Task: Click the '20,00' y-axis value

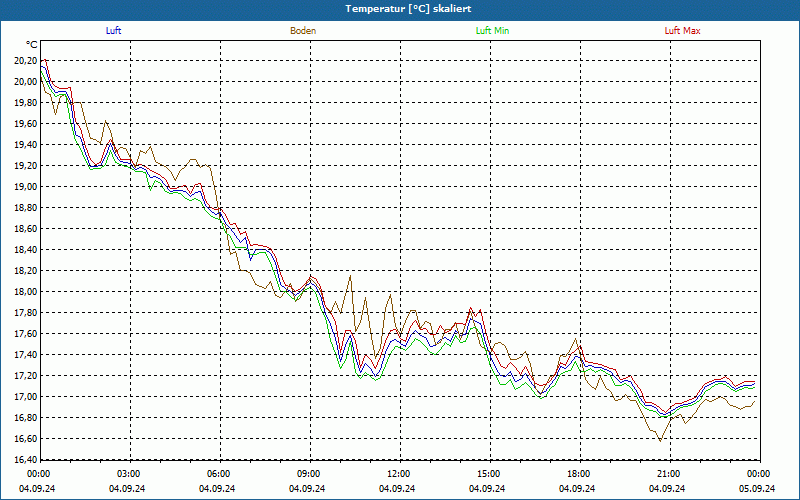Action: coord(26,82)
